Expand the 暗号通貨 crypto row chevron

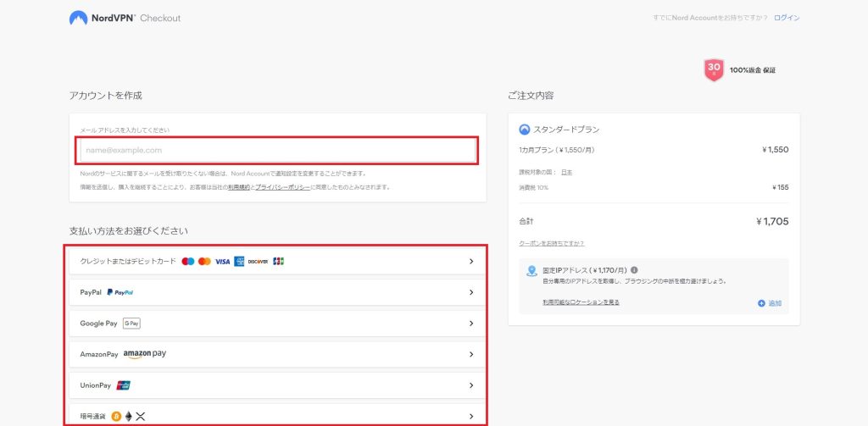(x=471, y=416)
